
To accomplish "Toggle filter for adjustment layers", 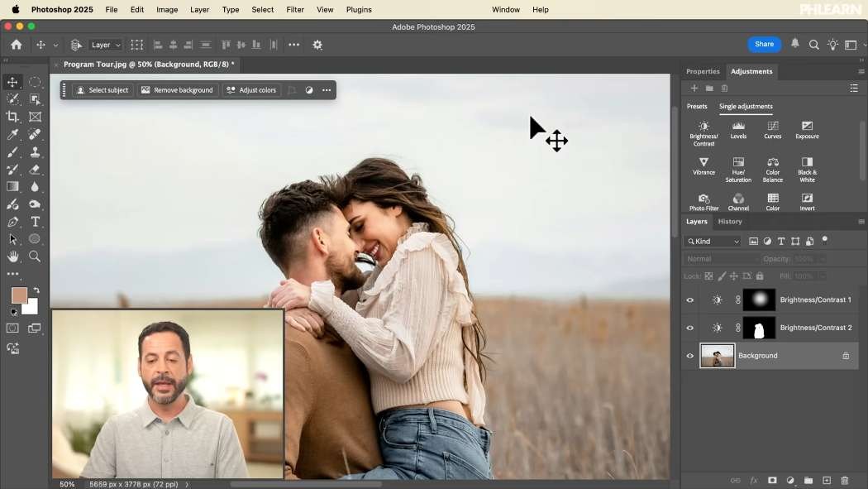I will click(x=767, y=241).
